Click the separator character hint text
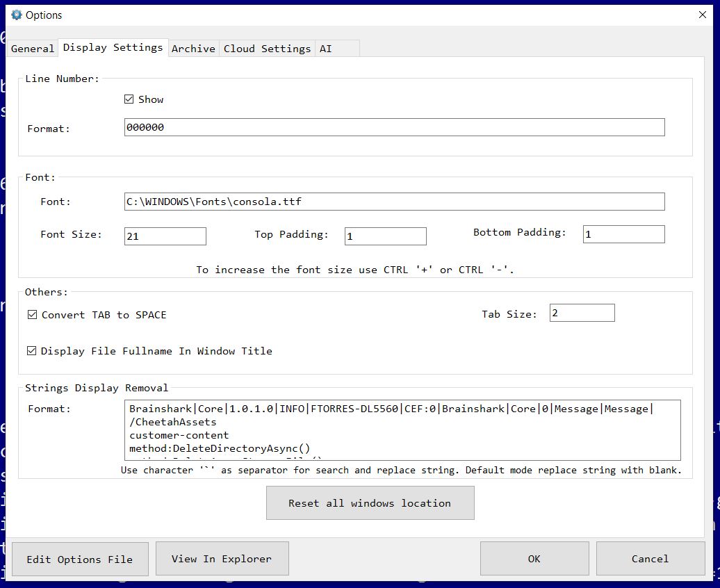This screenshot has height=588, width=720. 401,470
